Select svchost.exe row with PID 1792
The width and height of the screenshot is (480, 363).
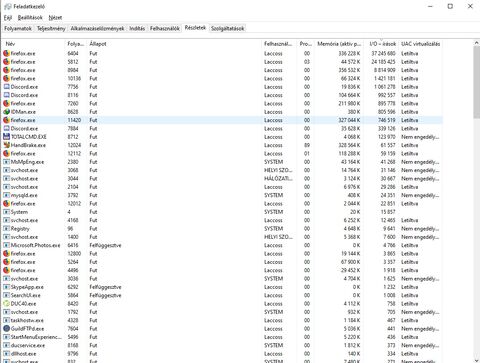click(223, 312)
